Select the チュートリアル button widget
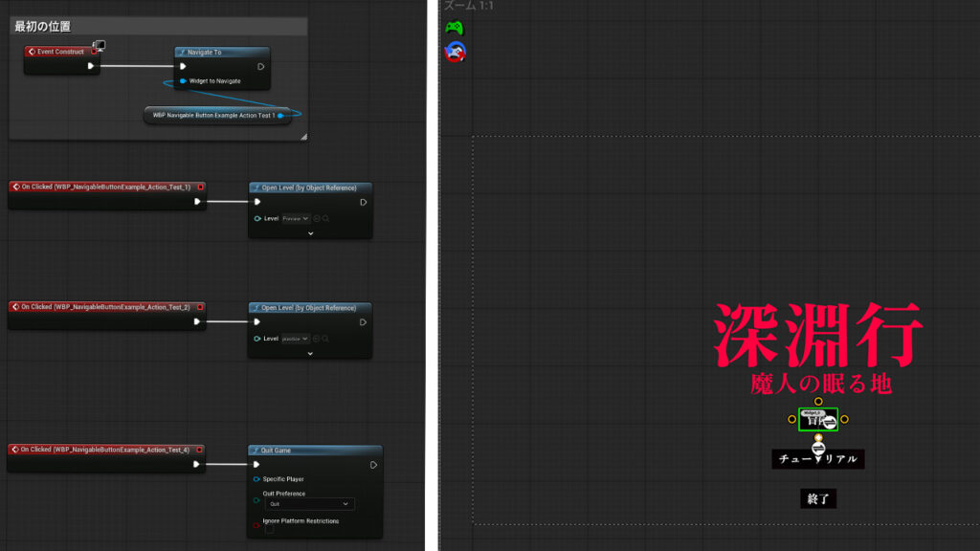Viewport: 980px width, 551px height. 818,459
